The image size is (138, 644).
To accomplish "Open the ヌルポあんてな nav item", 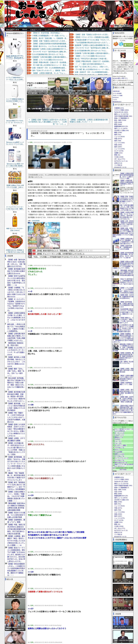I will pos(83,30).
